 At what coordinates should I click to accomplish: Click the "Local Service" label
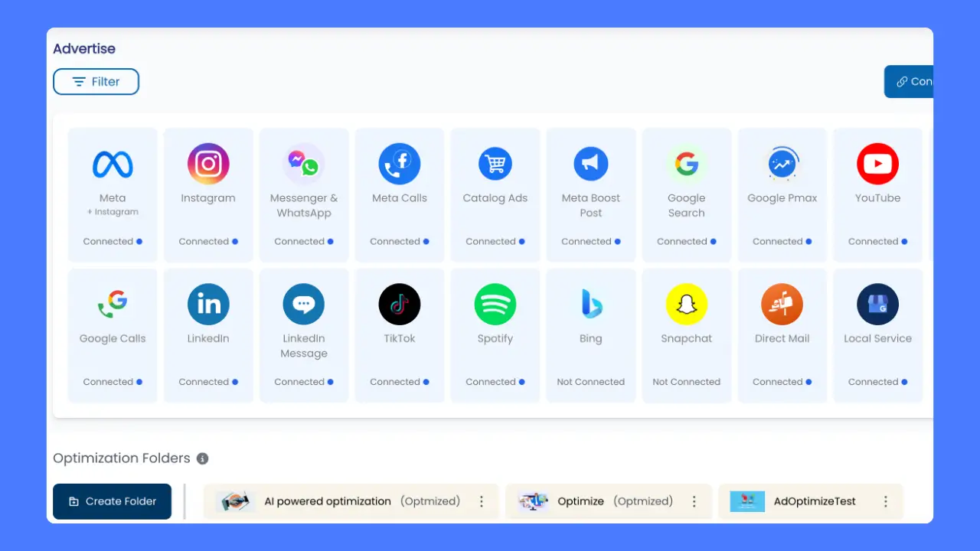tap(878, 338)
